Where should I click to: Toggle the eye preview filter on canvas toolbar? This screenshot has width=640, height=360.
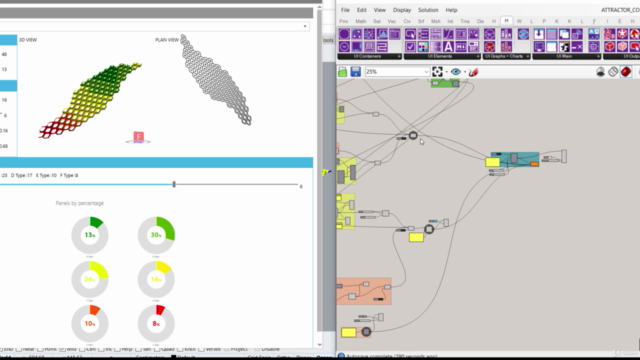point(456,72)
